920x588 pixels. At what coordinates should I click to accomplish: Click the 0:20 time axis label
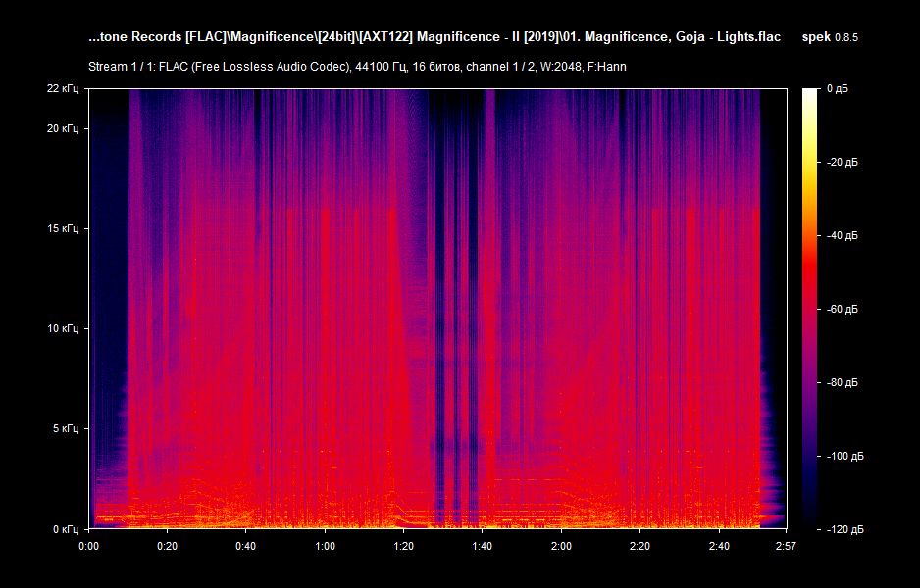tap(167, 547)
